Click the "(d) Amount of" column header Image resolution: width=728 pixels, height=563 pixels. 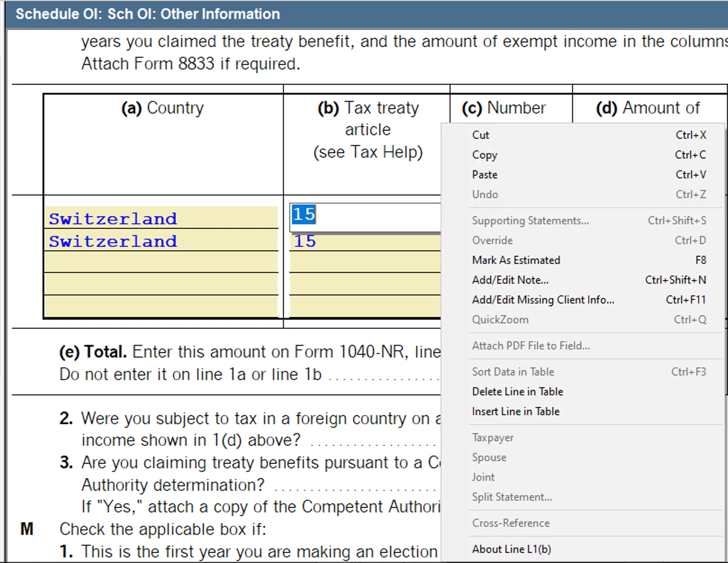click(648, 108)
